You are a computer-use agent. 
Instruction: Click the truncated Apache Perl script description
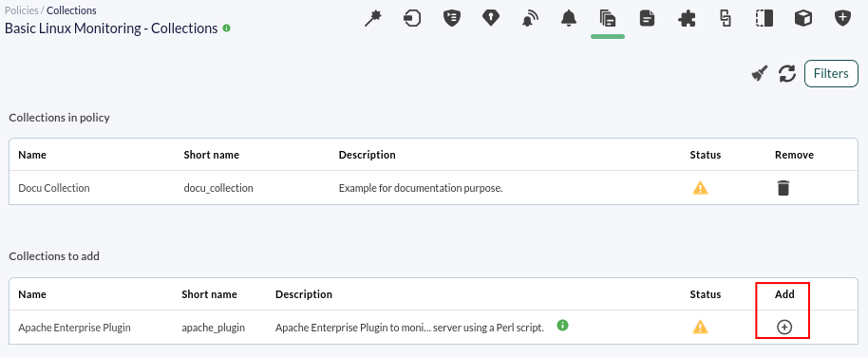click(409, 328)
